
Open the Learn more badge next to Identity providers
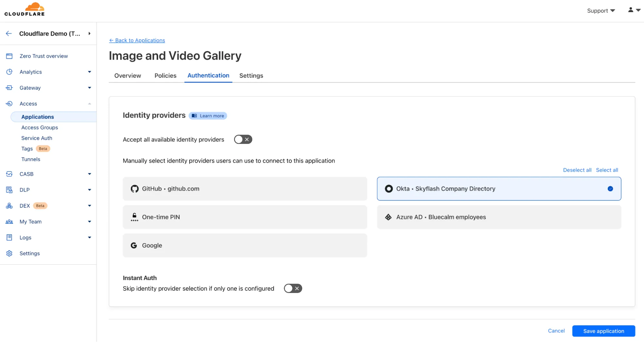click(207, 116)
